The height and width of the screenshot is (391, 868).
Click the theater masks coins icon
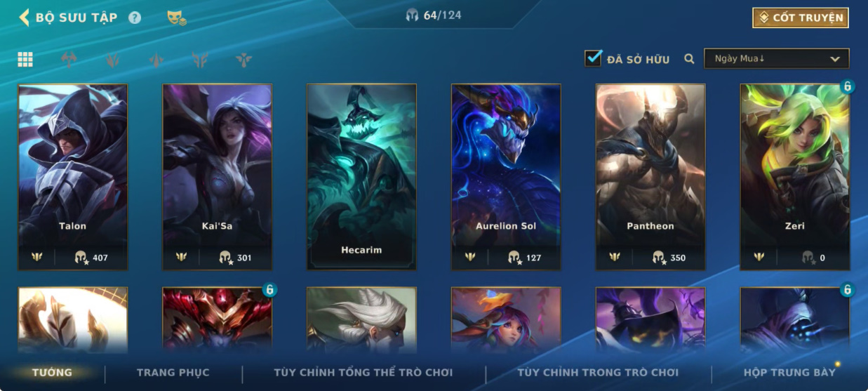click(x=176, y=18)
